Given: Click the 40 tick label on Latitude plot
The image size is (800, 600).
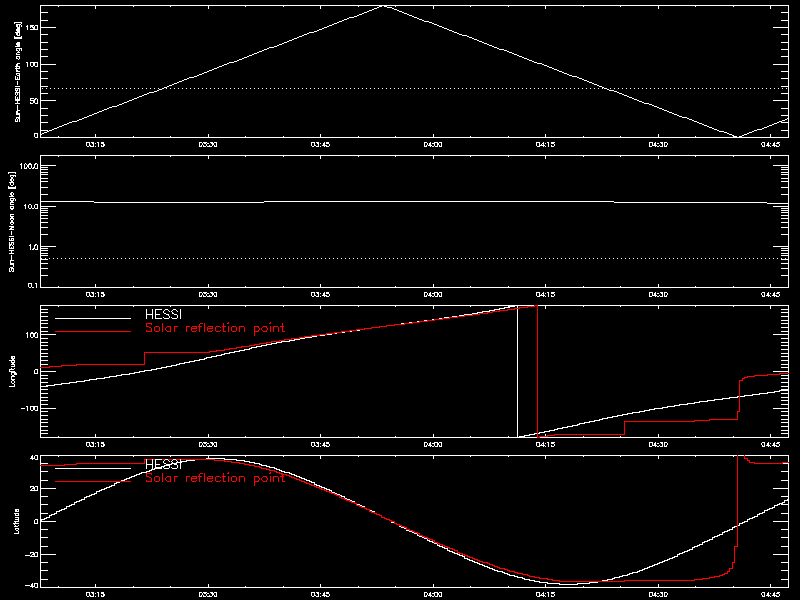Looking at the screenshot, I should (x=34, y=458).
